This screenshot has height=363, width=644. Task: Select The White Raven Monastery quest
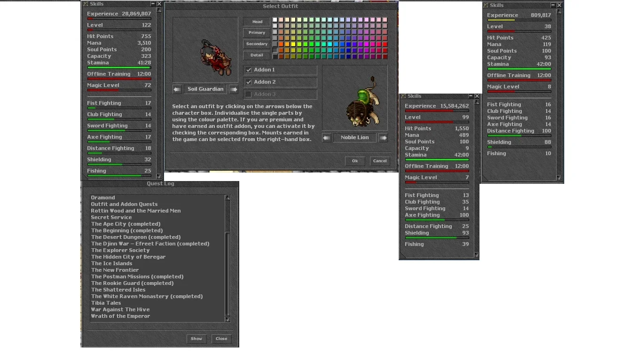pyautogui.click(x=147, y=296)
